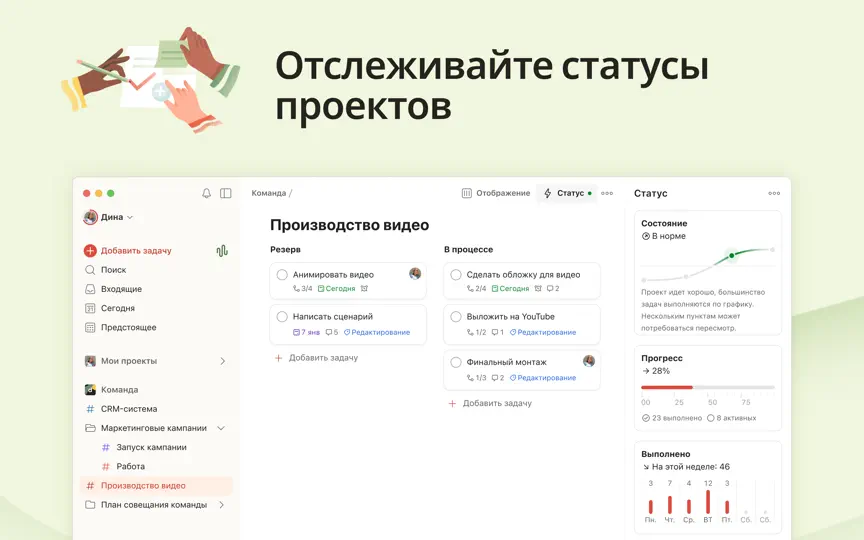
Task: Complete the Сделать обложку для видео task
Action: click(x=456, y=274)
